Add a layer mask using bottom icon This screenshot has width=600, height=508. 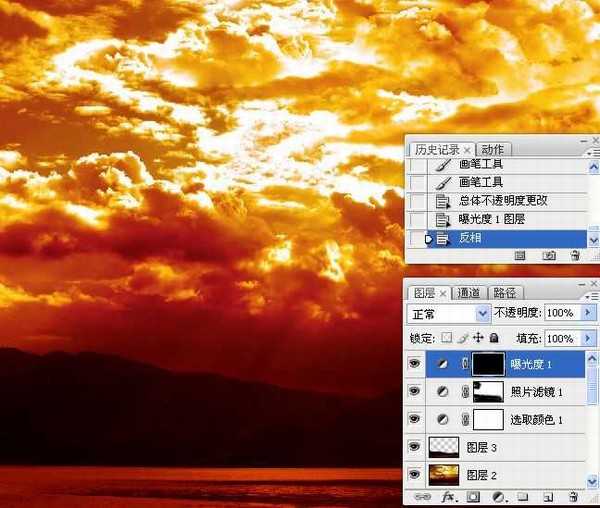[x=473, y=496]
